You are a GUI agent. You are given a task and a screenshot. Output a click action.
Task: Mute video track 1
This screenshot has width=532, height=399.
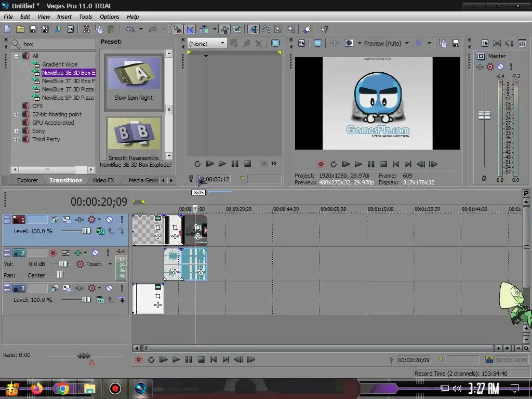pyautogui.click(x=109, y=220)
